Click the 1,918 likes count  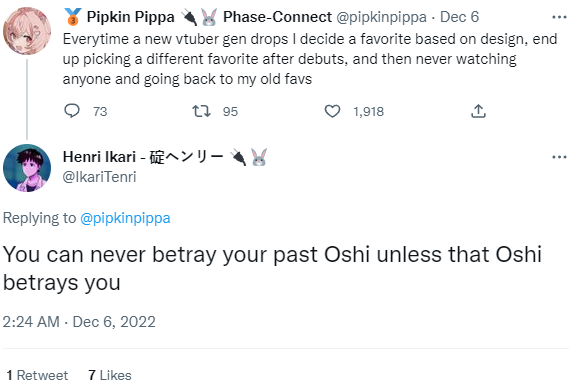click(x=368, y=111)
